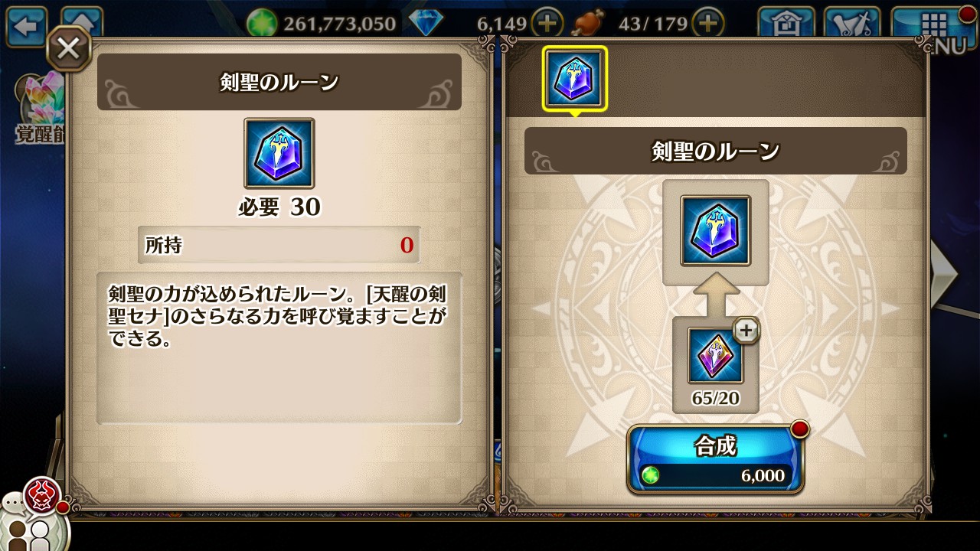Tap the 所持 owned count field

(x=279, y=245)
